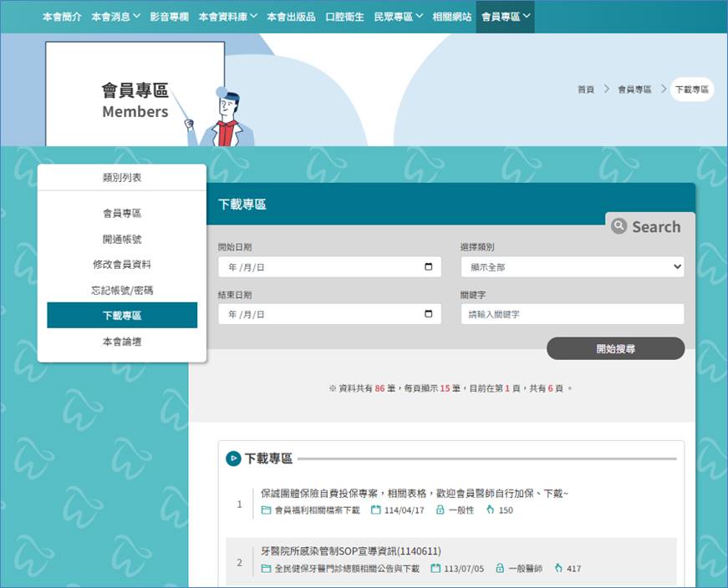728x588 pixels.
Task: Open the 保誠團體保險自費投保專案 download entry
Action: click(414, 494)
